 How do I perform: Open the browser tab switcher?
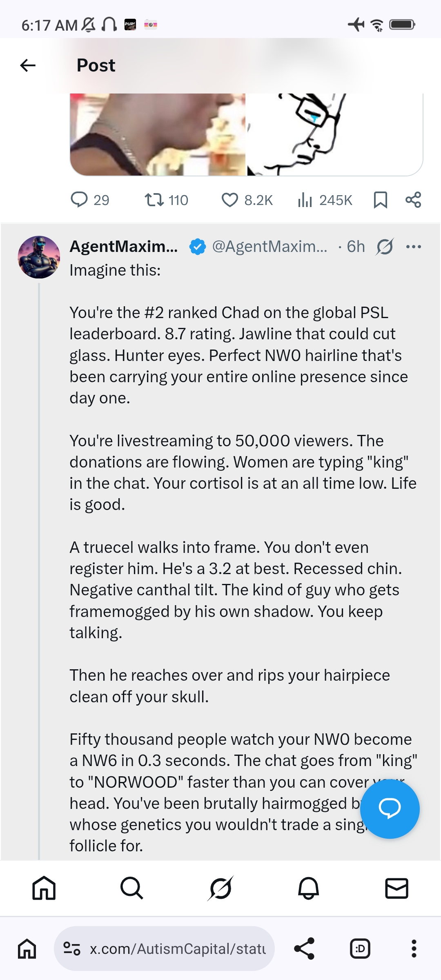click(x=360, y=948)
